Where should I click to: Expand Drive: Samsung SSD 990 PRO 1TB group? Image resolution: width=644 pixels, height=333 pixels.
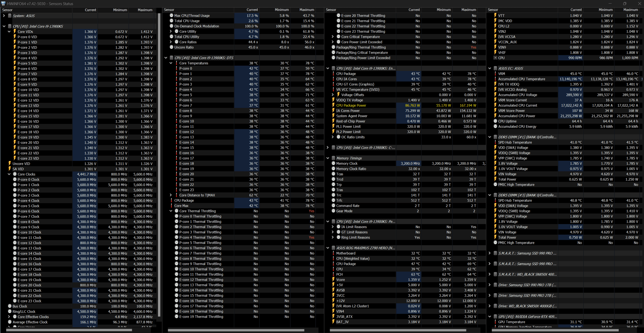click(490, 285)
